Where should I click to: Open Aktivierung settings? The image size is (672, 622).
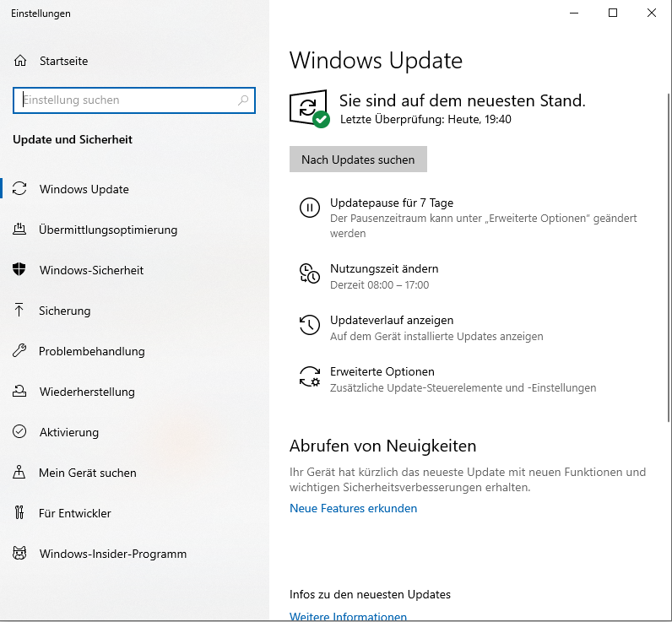(x=69, y=432)
